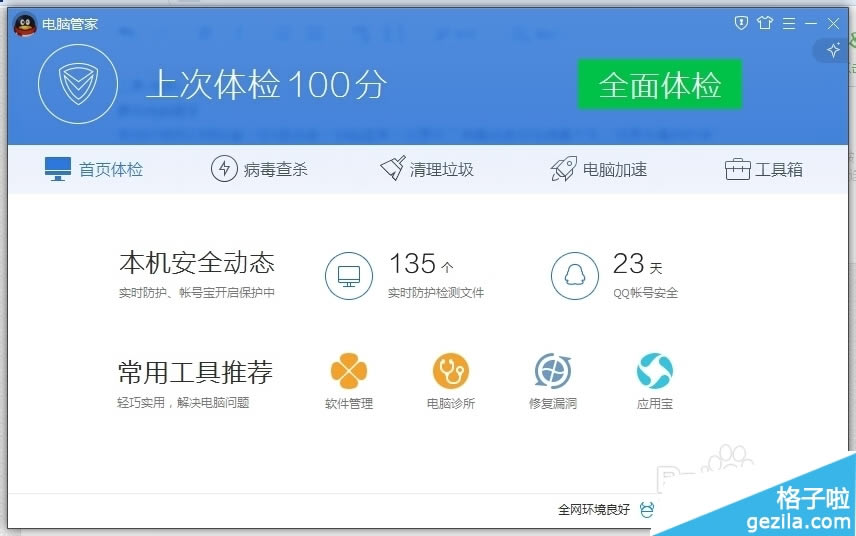
Task: Click the monitor icon for real-time protection
Action: click(x=349, y=275)
